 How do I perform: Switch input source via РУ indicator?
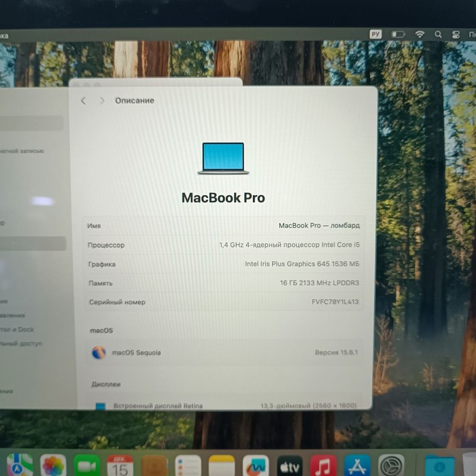(x=376, y=34)
